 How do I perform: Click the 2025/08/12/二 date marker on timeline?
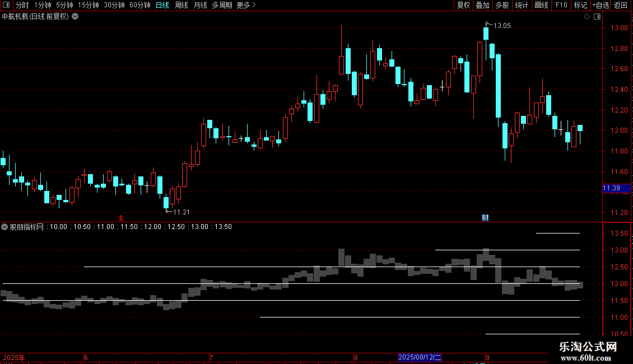[420, 357]
